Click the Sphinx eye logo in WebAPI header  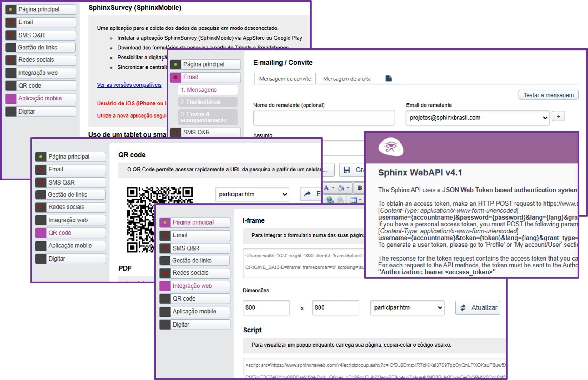[390, 147]
